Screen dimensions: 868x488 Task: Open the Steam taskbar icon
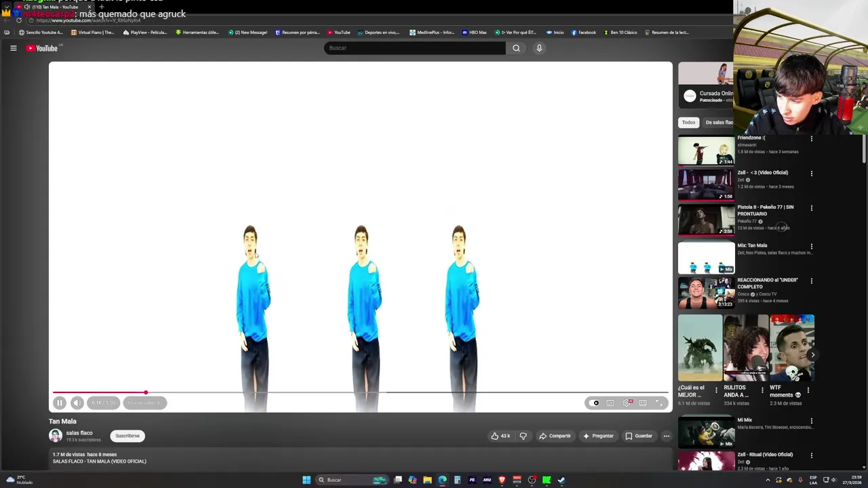click(x=561, y=480)
